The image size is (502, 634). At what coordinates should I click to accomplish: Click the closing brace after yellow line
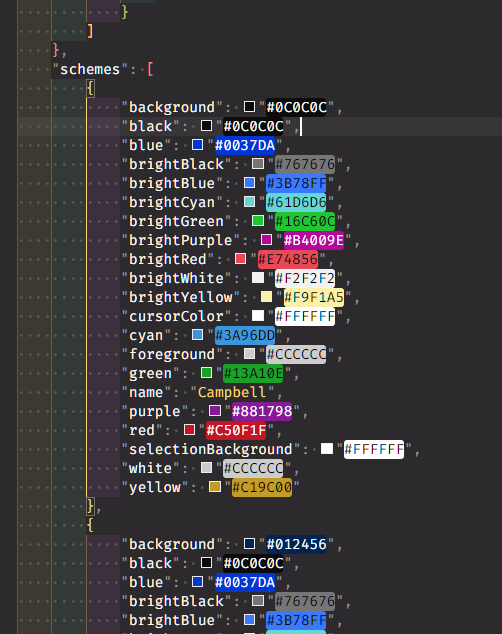tap(91, 506)
